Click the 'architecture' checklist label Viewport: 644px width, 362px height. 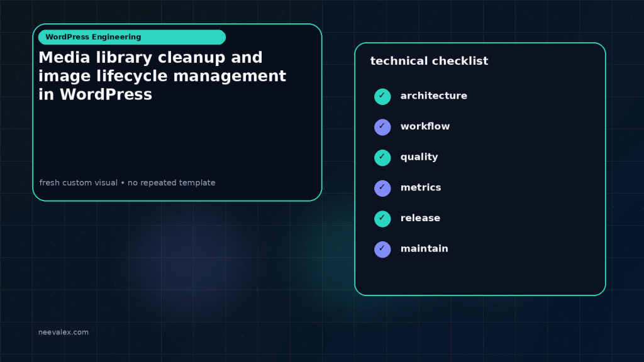pyautogui.click(x=434, y=96)
